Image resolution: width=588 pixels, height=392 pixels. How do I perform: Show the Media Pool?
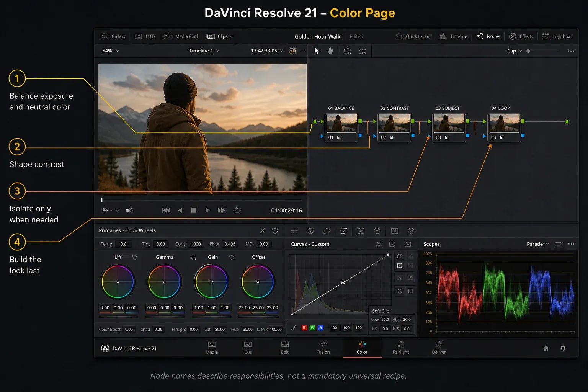tap(181, 36)
